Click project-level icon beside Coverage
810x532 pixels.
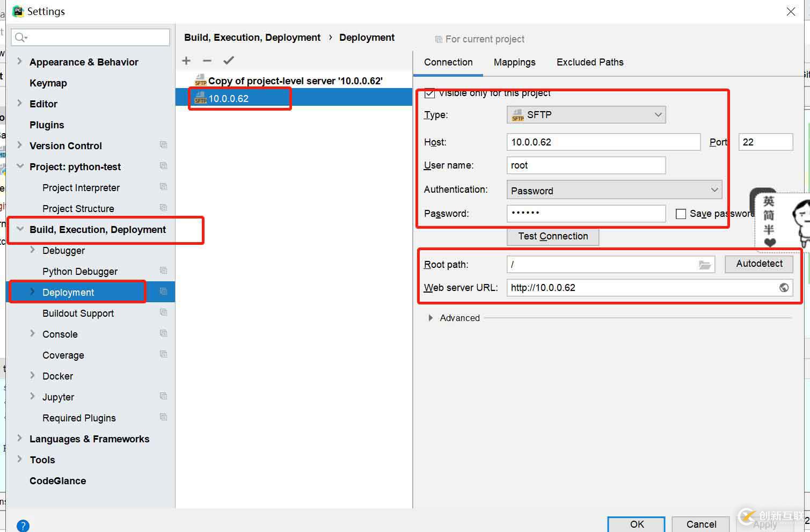coord(164,354)
